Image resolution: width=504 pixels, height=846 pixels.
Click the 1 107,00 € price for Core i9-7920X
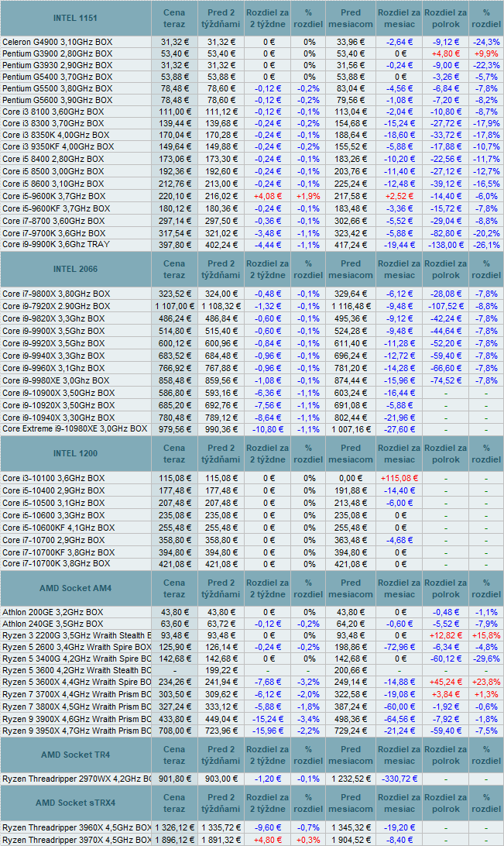point(174,307)
